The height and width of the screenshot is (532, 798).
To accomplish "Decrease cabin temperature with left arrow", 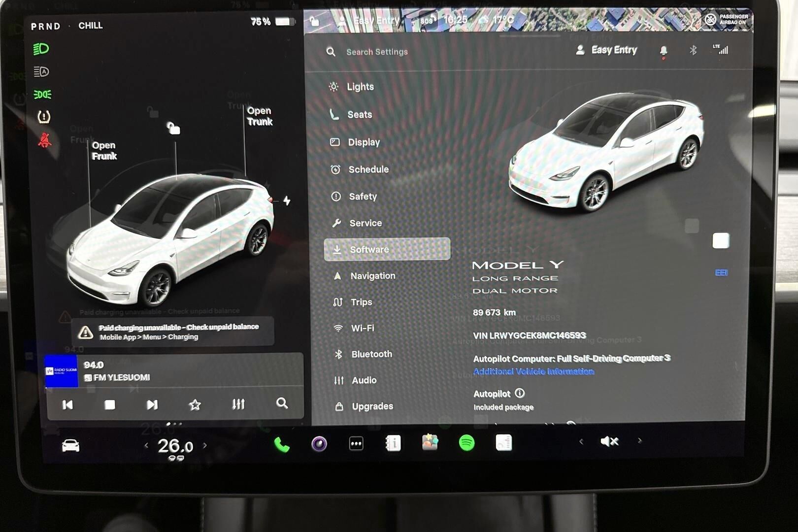I will click(146, 445).
